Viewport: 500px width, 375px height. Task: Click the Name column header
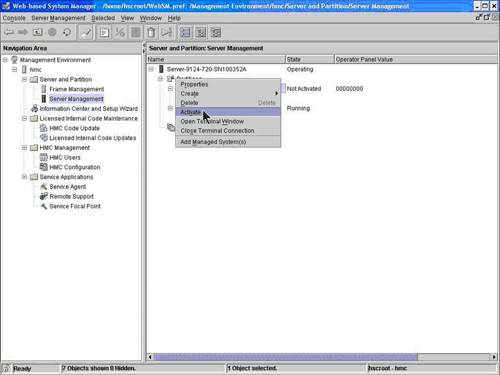pos(216,59)
